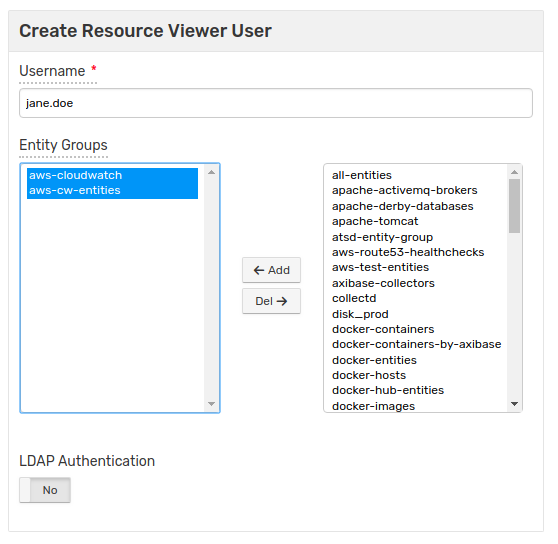
Task: Click the left list's scroll-up arrow
Action: (211, 172)
